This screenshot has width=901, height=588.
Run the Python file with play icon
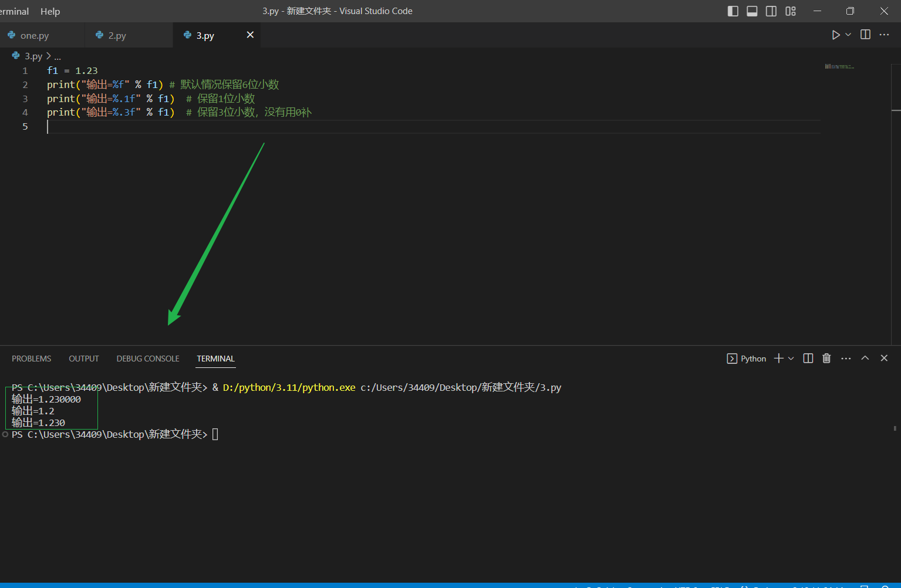point(835,35)
